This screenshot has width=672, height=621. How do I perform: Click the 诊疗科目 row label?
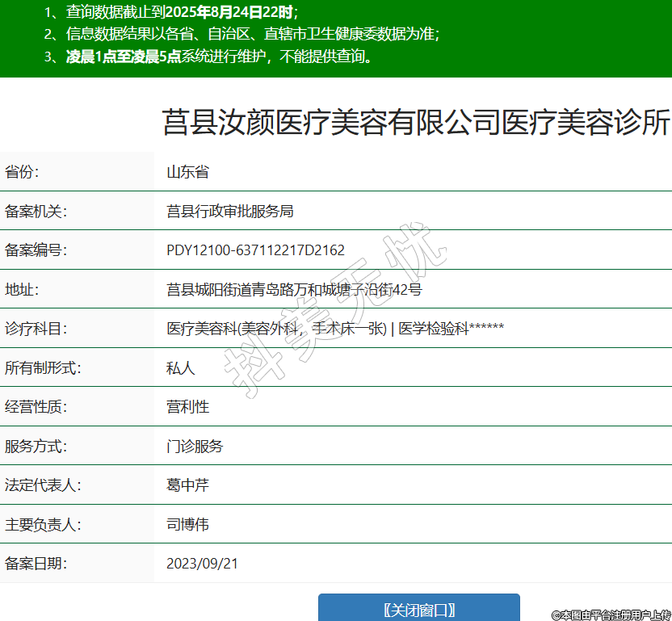click(36, 329)
